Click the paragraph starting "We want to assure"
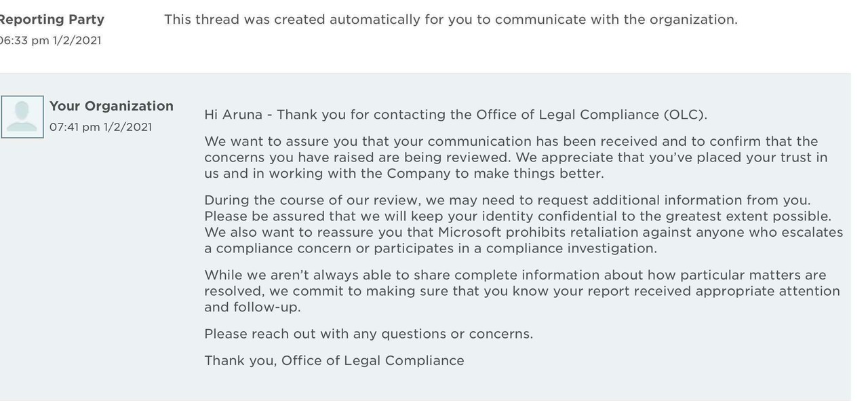868x401 pixels. (515, 157)
